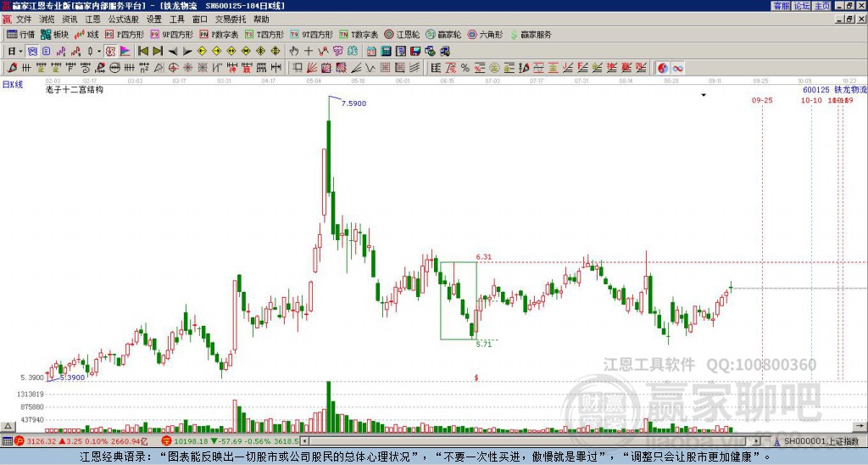The width and height of the screenshot is (868, 465).
Task: Open the T四方形 tool
Action: tap(264, 34)
